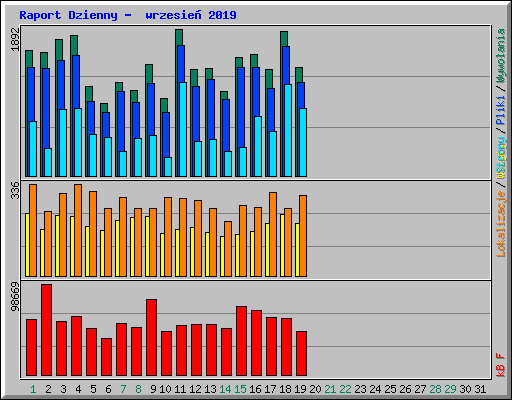The image size is (512, 400).
Task: Click day label '20' on the x-axis
Action: [x=315, y=389]
